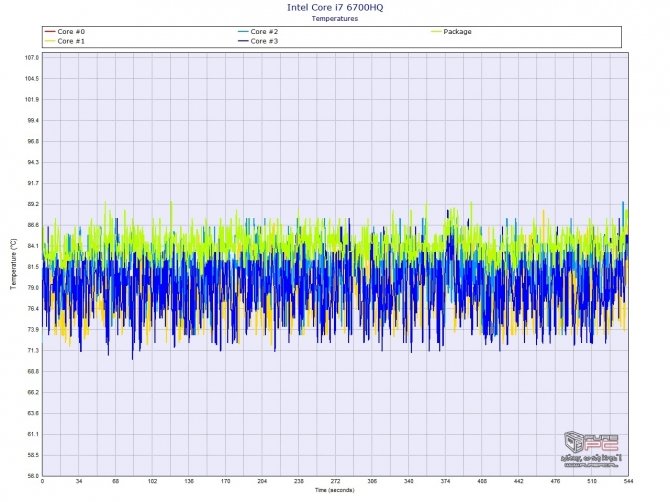Click the 68 time axis tick label
The width and height of the screenshot is (670, 502).
click(116, 481)
